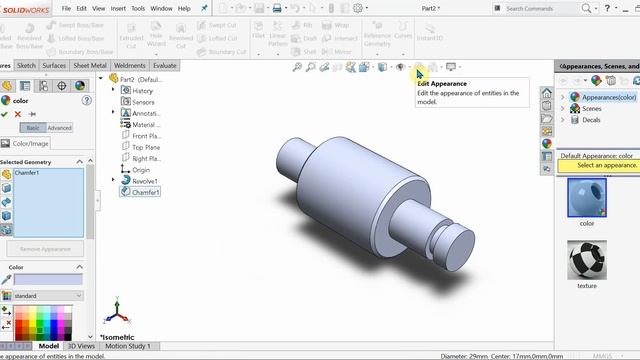
Task: Click the current color bar swatch
Action: pos(48,280)
